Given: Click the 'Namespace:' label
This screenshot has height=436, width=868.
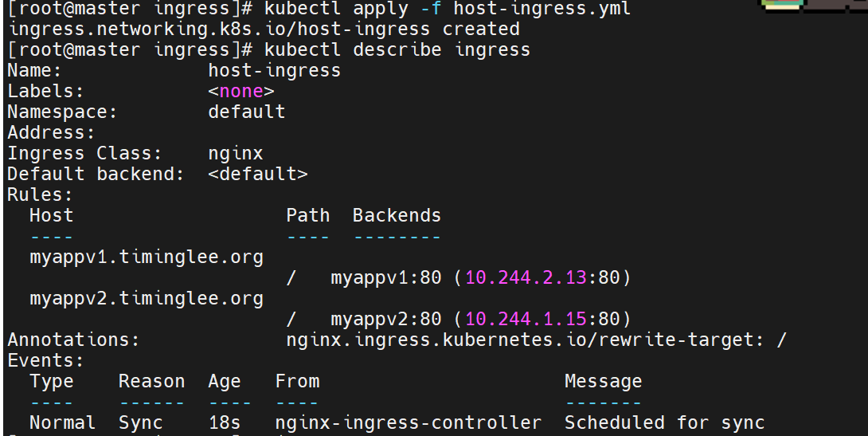Looking at the screenshot, I should coord(62,112).
